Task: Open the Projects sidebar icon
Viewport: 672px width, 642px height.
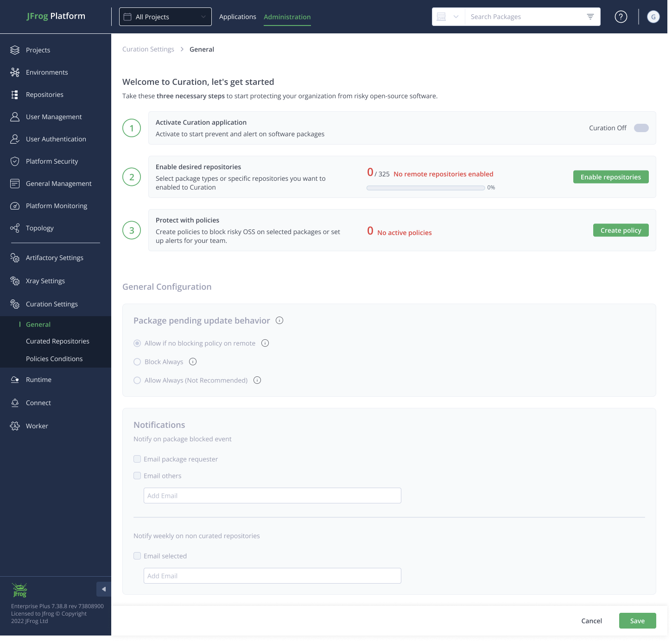Action: (15, 50)
